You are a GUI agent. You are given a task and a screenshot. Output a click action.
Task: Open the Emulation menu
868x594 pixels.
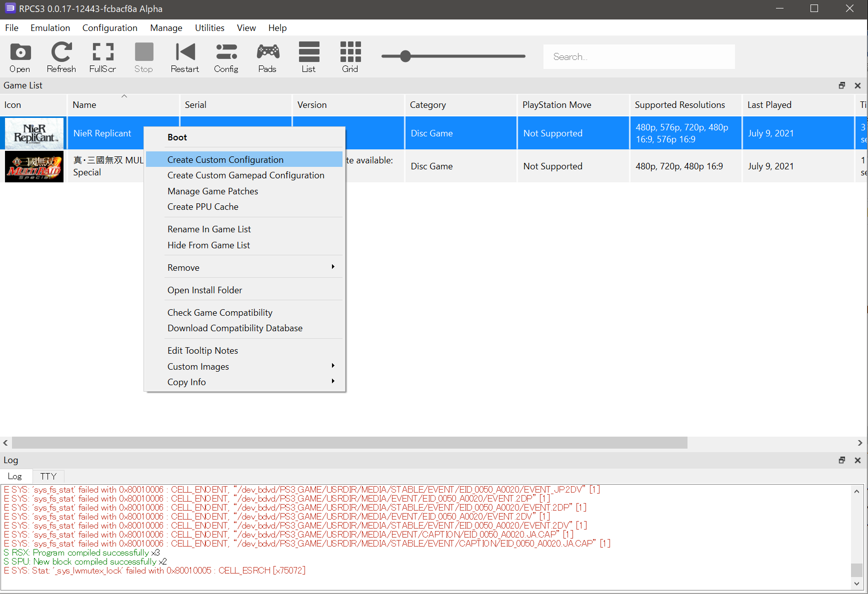[x=50, y=28]
